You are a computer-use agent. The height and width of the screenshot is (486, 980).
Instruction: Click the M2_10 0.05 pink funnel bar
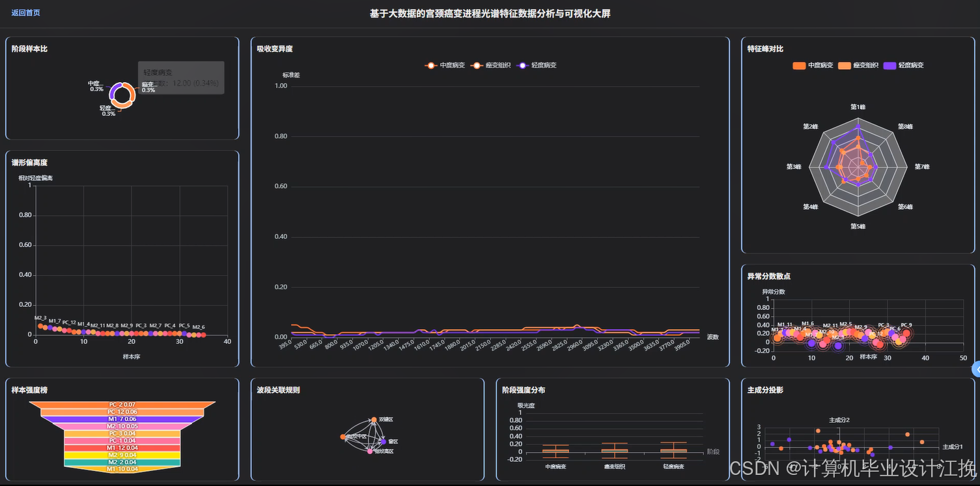[122, 426]
